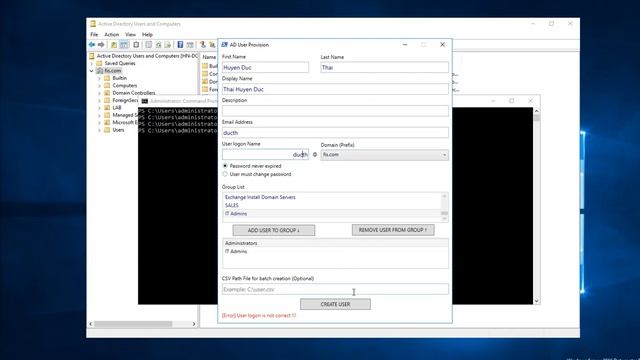Expand the Builtin tree node
This screenshot has width=640, height=360.
click(x=99, y=78)
